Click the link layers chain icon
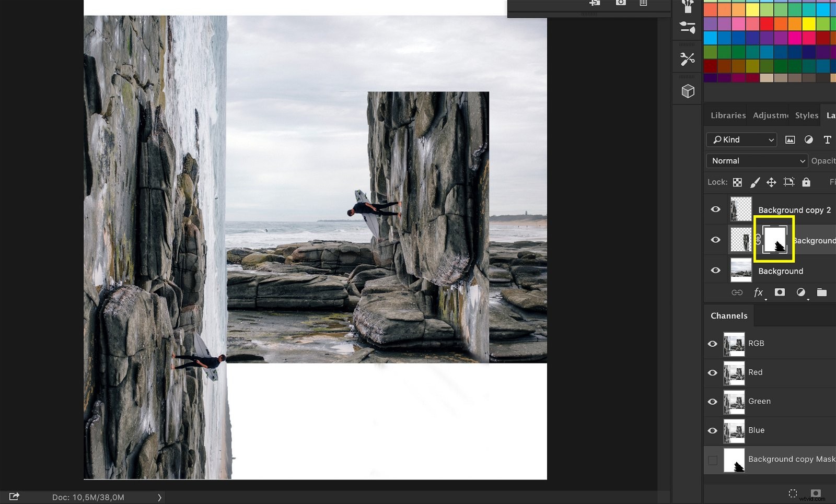 [737, 292]
